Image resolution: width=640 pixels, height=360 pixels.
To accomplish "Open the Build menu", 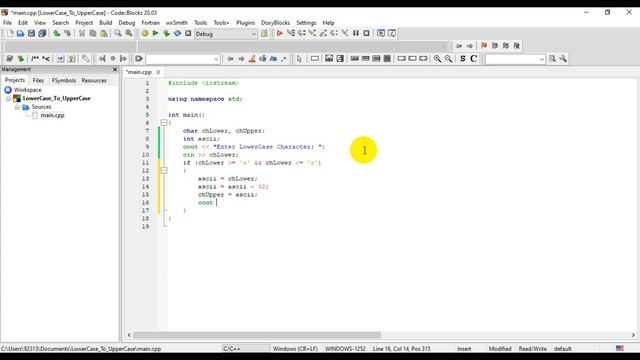I will point(106,23).
